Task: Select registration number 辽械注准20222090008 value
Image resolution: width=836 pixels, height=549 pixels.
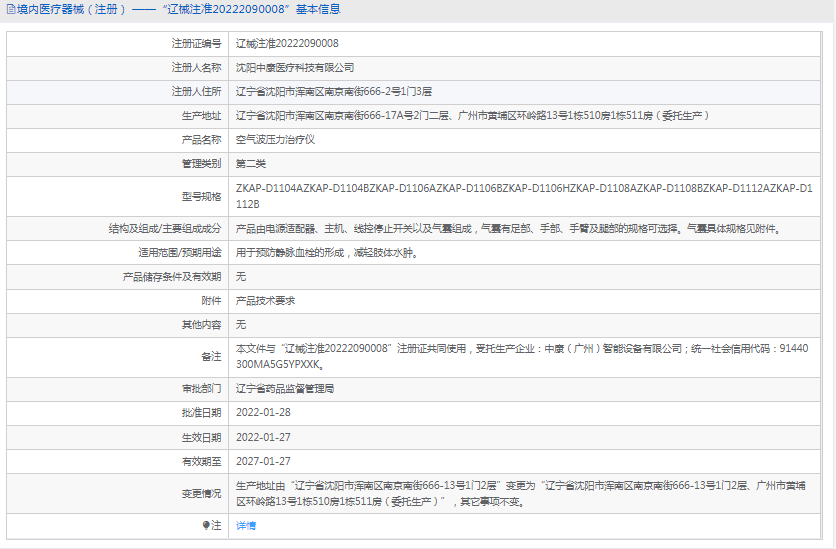Action: [287, 43]
